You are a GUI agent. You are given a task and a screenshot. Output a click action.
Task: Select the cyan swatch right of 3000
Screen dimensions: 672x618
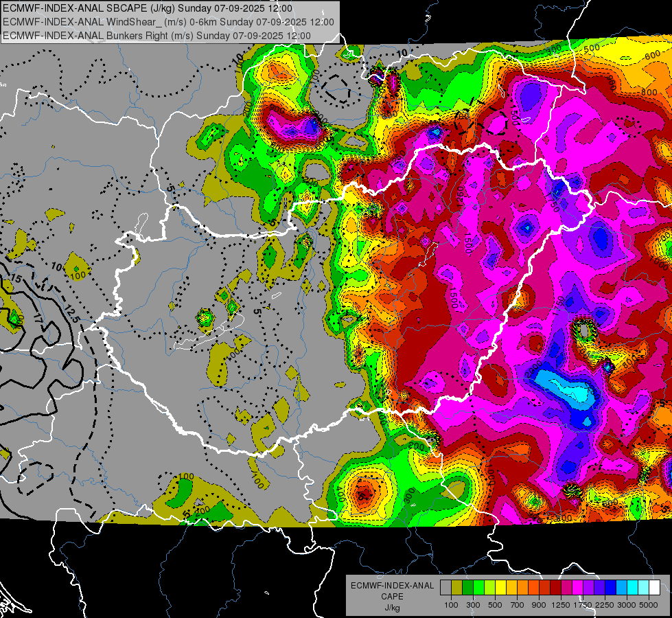[x=633, y=587]
